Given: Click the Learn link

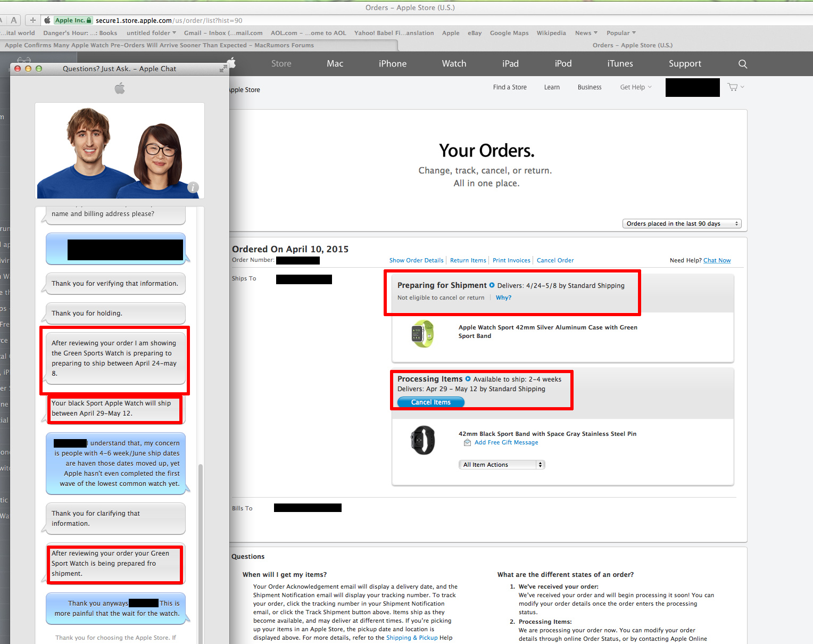Looking at the screenshot, I should 552,87.
